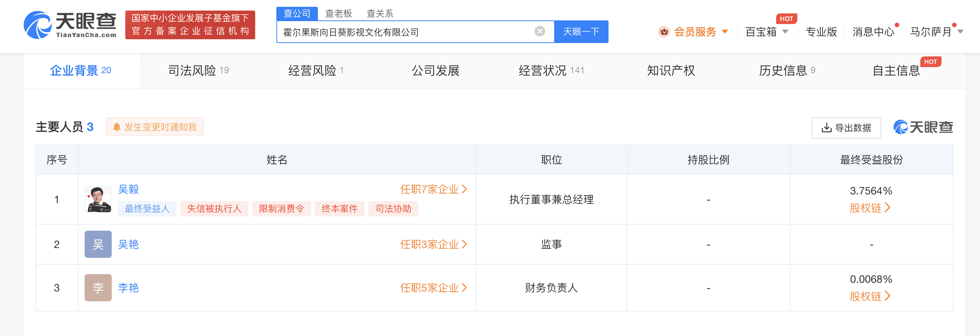
Task: Expand the 会员服务 dropdown arrow
Action: point(725,32)
